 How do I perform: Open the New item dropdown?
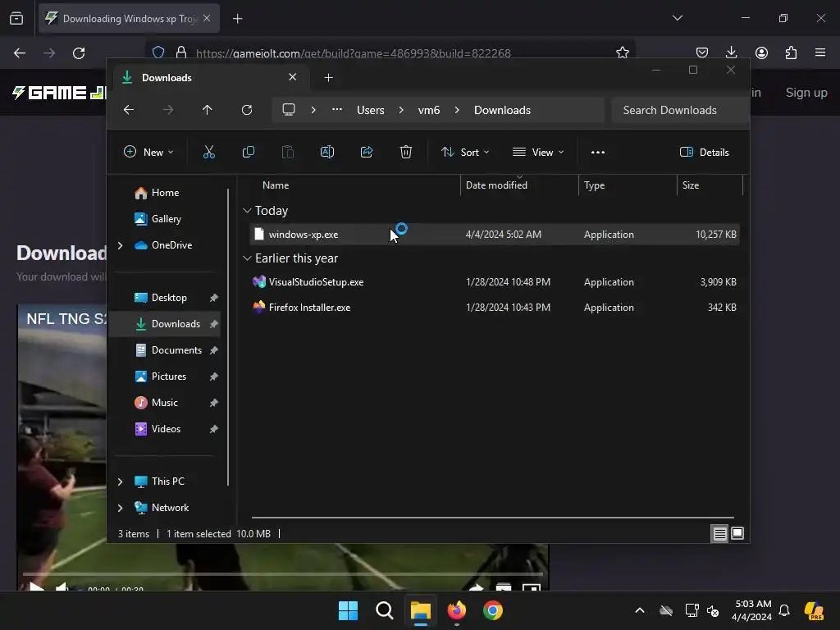coord(148,152)
